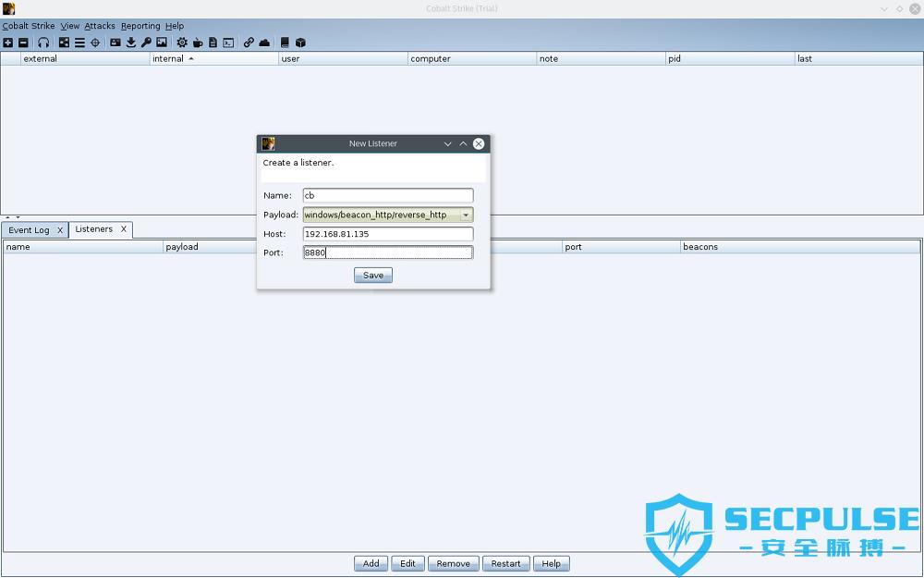
Task: Close the Listeners tab with X
Action: point(124,228)
